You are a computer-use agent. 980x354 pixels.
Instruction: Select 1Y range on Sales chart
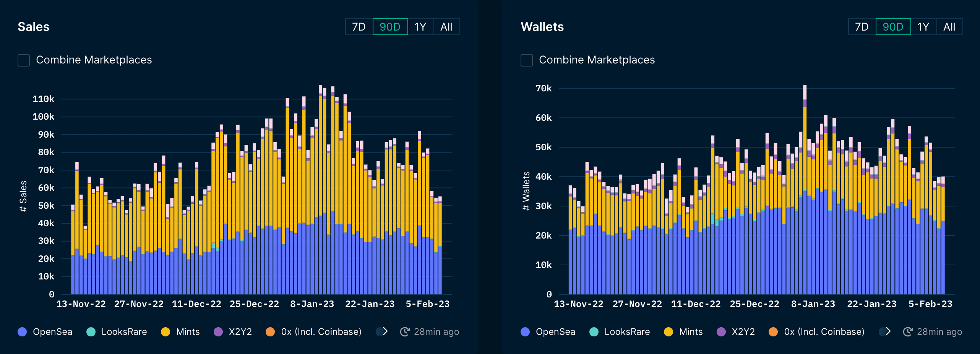420,27
